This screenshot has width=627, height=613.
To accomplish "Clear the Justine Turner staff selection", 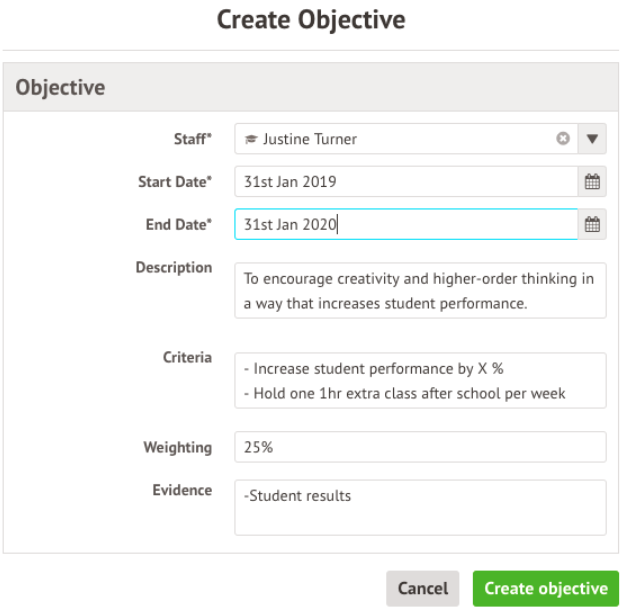I will [563, 139].
